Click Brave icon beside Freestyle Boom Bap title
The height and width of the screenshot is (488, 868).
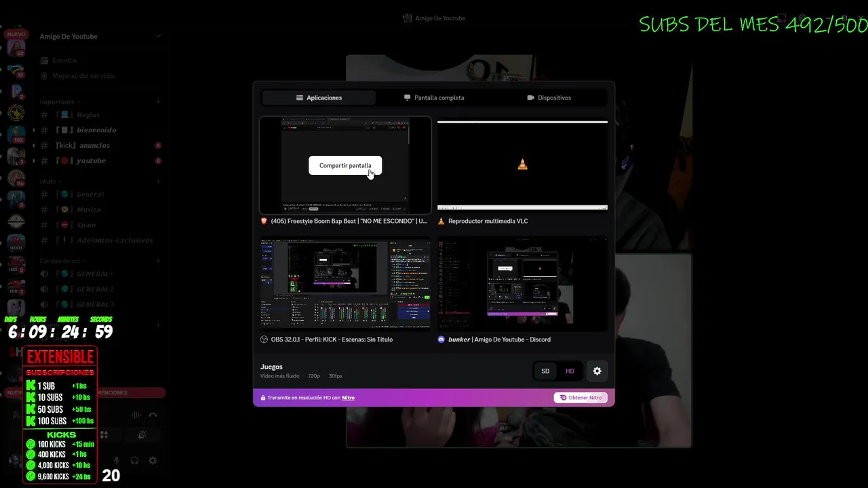(x=264, y=221)
